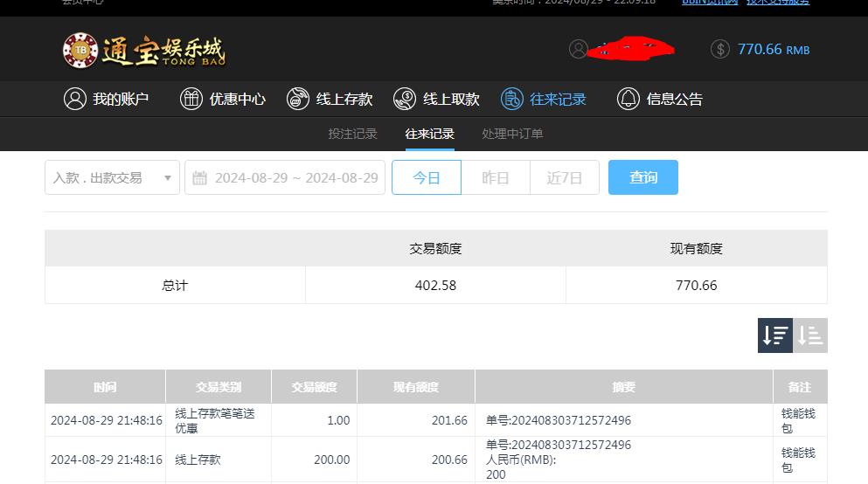Click the calendar icon in date field
868x484 pixels.
tap(199, 178)
